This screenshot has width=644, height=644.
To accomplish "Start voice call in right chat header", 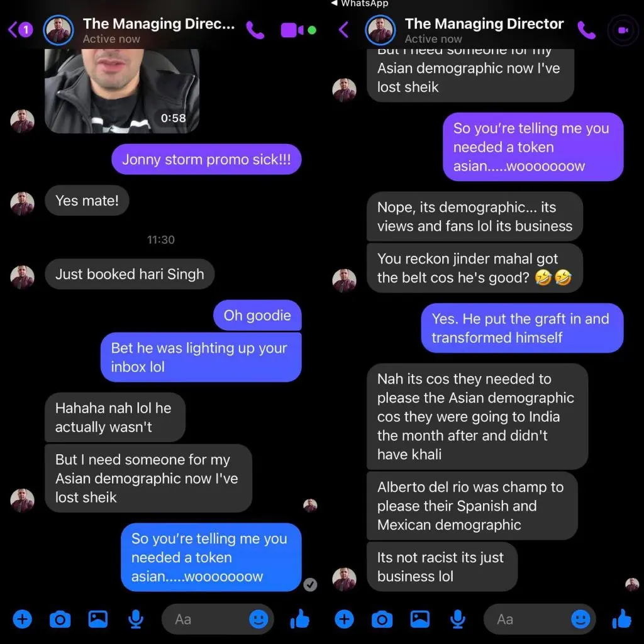I will (586, 30).
